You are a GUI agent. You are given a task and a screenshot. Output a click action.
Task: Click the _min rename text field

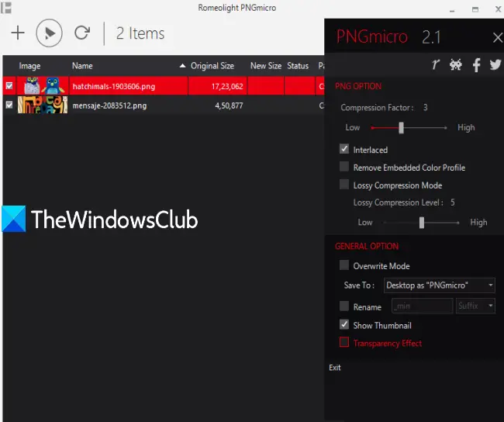[x=423, y=306]
